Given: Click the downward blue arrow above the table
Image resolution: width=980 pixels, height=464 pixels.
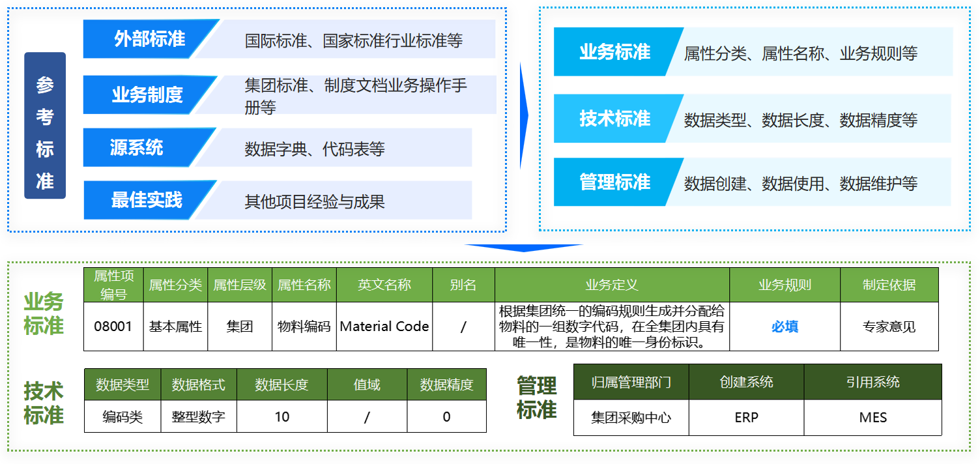Looking at the screenshot, I should [523, 248].
